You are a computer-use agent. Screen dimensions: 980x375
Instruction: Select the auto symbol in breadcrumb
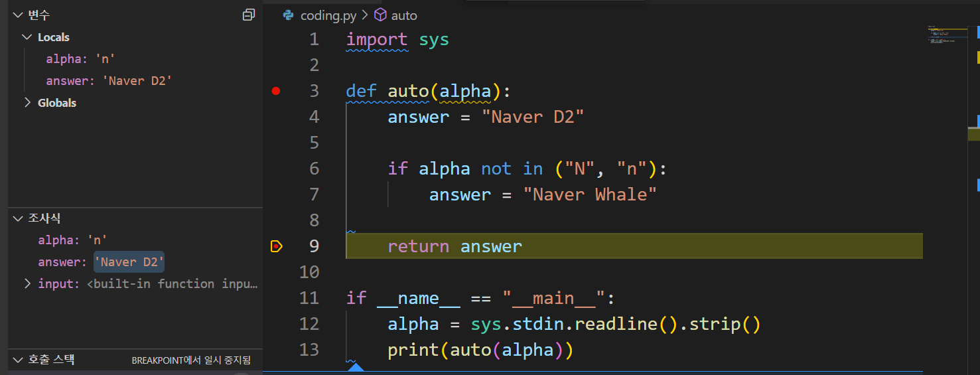tap(404, 15)
